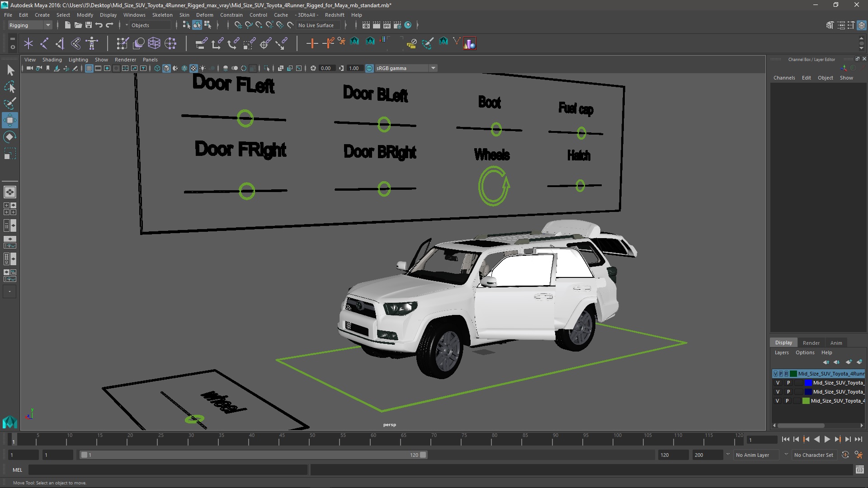This screenshot has width=868, height=488.
Task: Create a Lattice deformer from shelf
Action: click(154, 43)
